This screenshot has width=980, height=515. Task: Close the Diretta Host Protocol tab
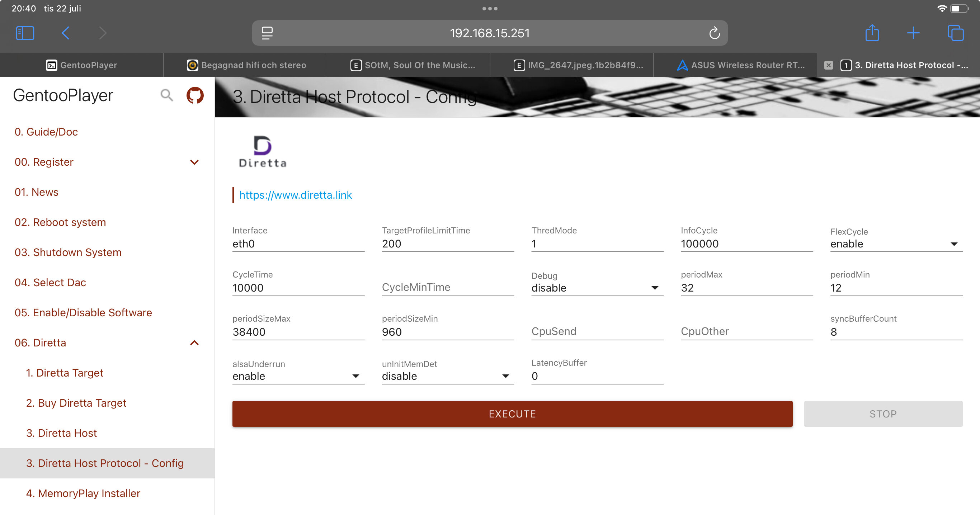click(x=829, y=65)
